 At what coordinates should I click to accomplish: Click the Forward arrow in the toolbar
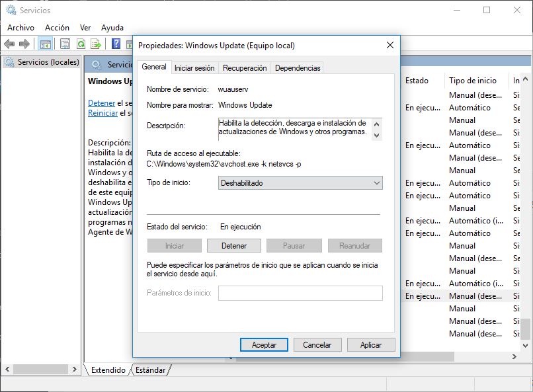click(24, 44)
